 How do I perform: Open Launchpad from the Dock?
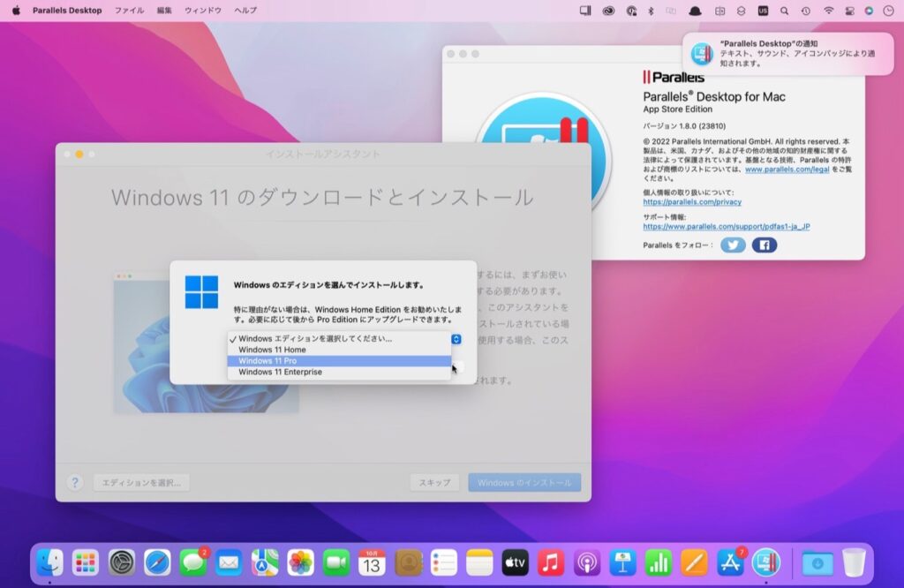[x=85, y=561]
